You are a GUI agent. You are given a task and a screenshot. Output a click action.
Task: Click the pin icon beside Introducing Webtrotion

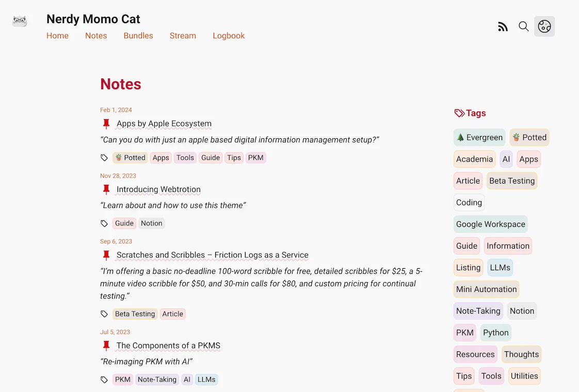click(x=106, y=189)
